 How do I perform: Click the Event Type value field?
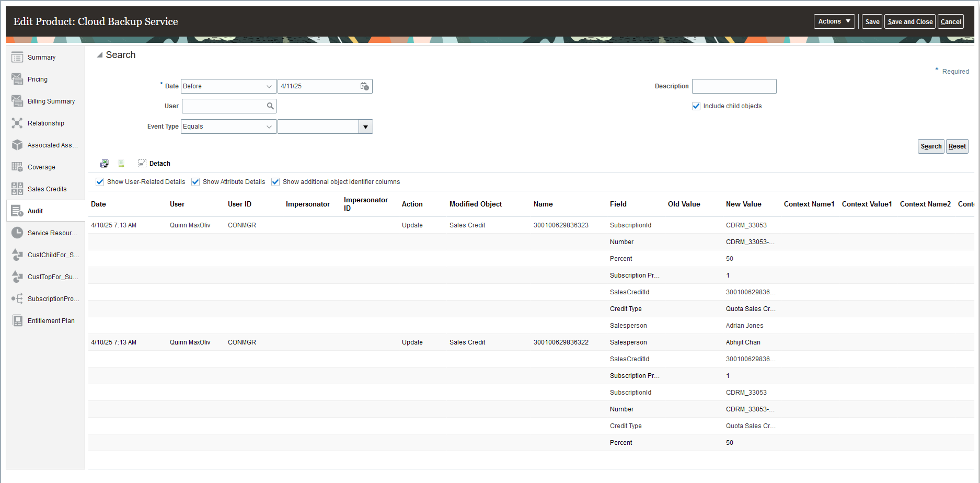[x=318, y=126]
